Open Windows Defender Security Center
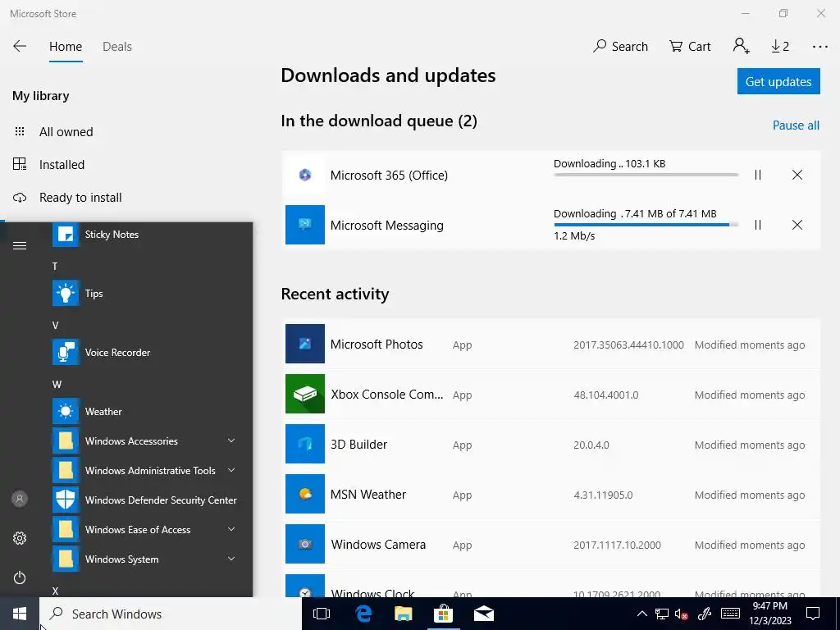The height and width of the screenshot is (630, 840). 144,500
